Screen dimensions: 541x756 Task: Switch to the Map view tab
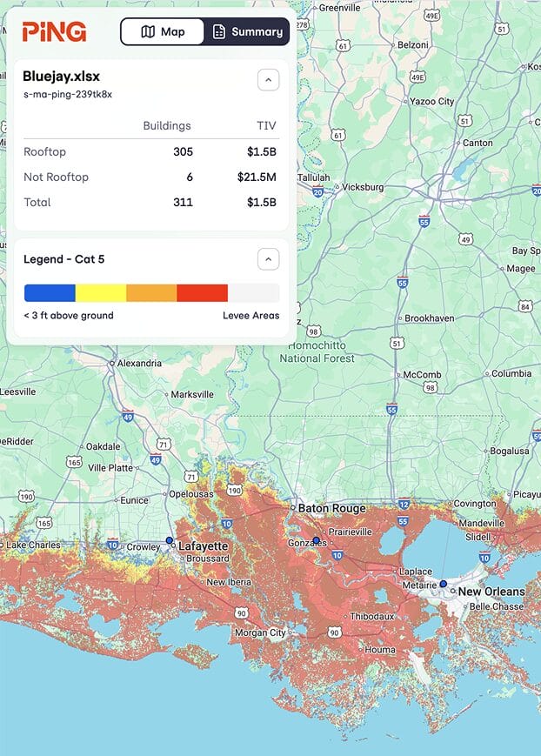point(163,31)
